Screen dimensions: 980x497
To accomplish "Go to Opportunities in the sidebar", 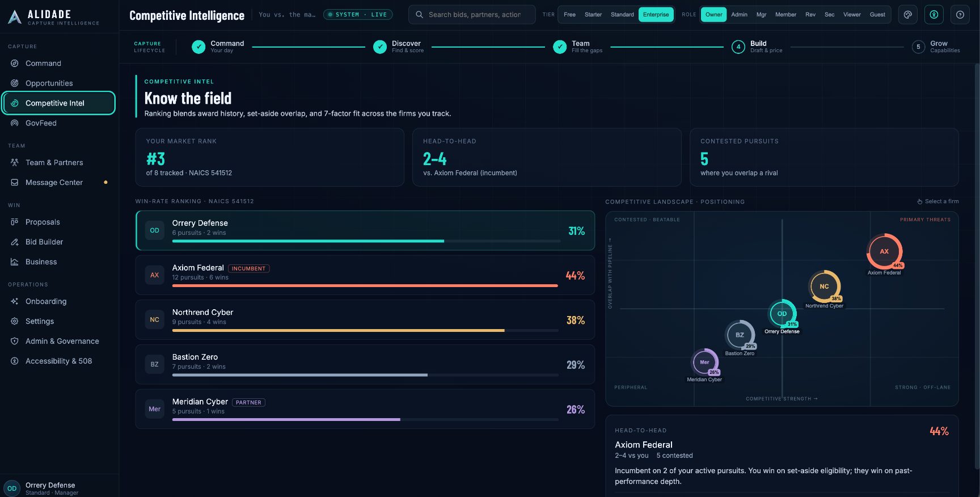I will tap(59, 83).
